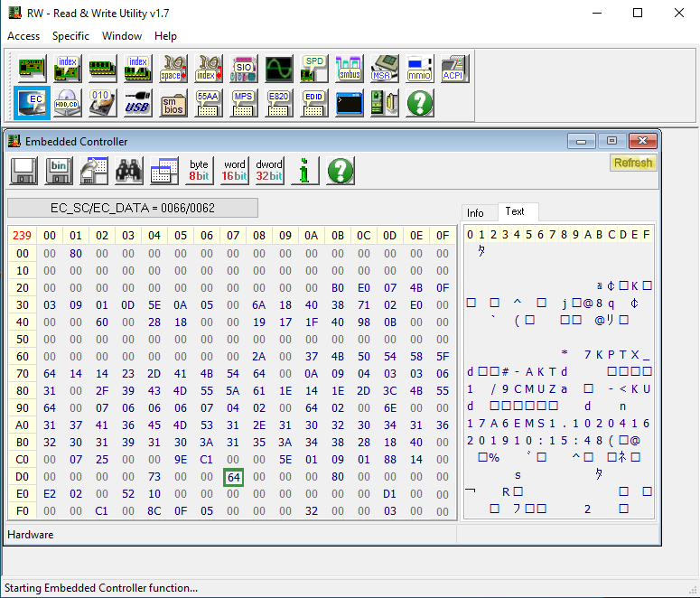Open the command console window icon
700x598 pixels.
point(350,103)
